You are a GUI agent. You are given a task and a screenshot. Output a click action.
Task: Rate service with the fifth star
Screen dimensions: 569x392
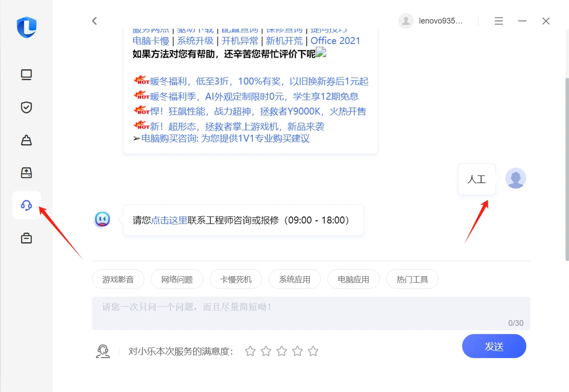[x=313, y=351]
